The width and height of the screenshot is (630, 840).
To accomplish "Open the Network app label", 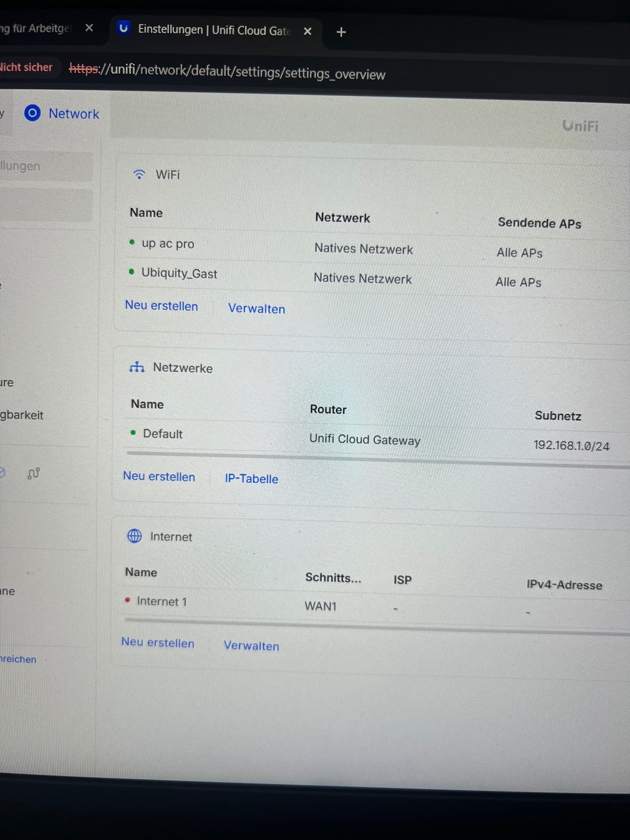I will click(73, 114).
